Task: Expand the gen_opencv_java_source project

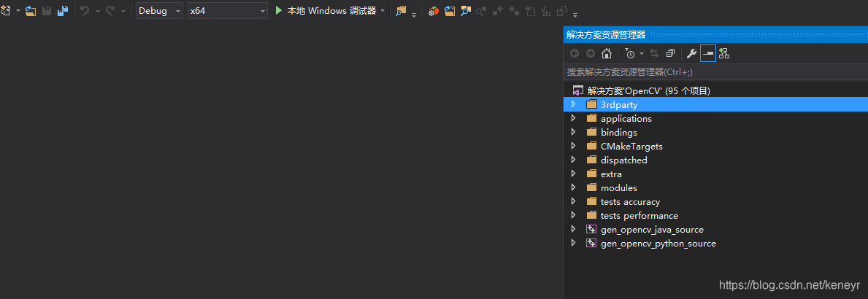Action: coord(574,230)
